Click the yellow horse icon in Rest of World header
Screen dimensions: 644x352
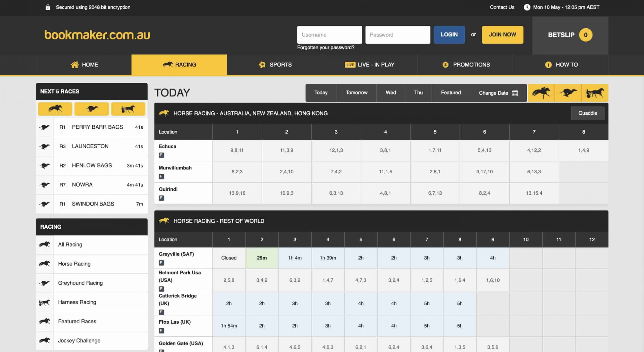pyautogui.click(x=164, y=221)
